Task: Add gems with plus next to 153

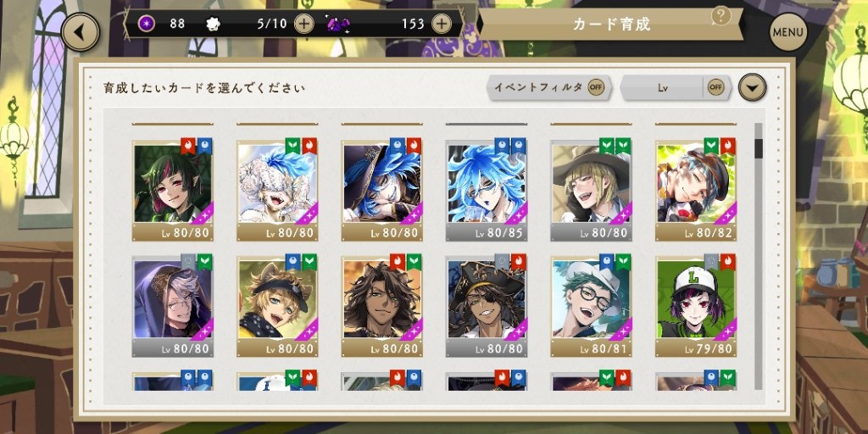Action: pos(441,24)
